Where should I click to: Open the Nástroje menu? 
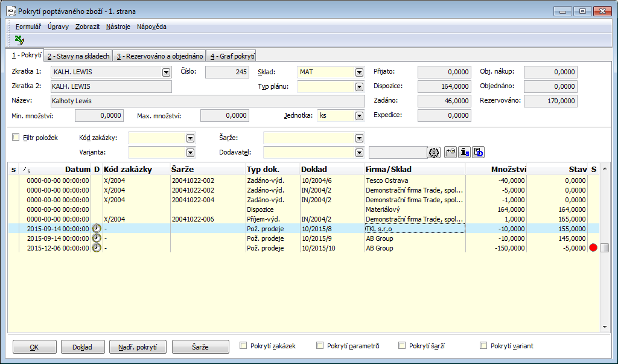pos(118,27)
